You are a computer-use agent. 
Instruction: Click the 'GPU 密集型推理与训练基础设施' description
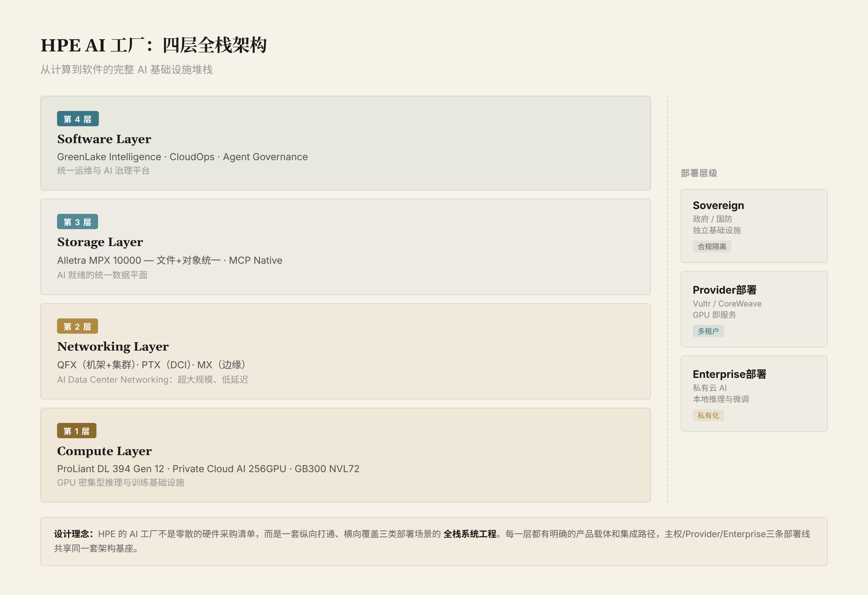tap(121, 482)
